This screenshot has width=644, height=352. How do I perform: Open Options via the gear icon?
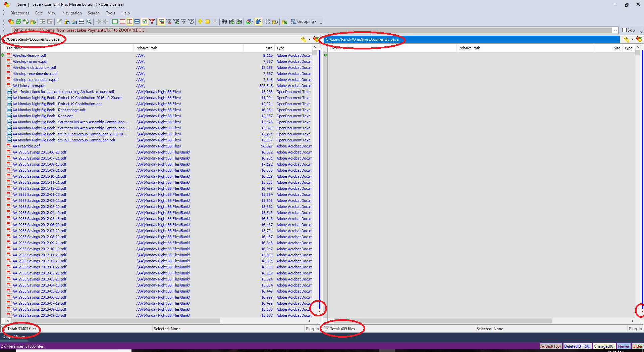click(x=268, y=21)
